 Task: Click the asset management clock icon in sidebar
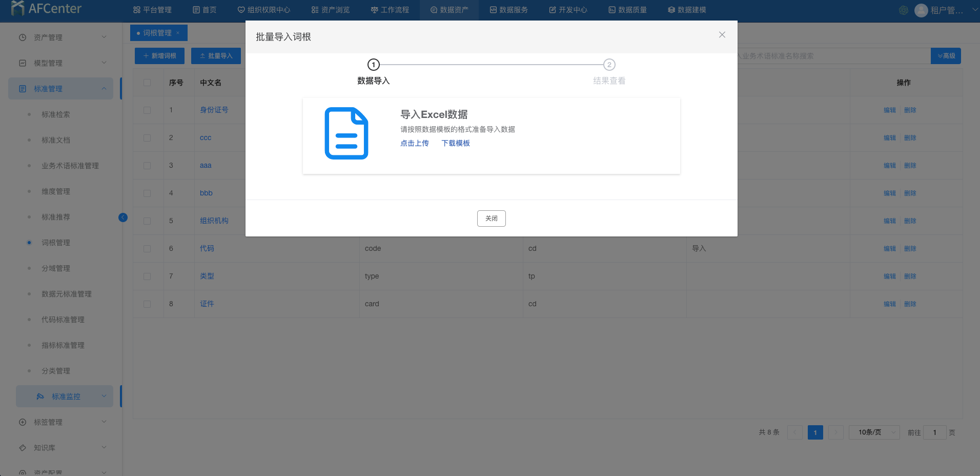click(x=23, y=37)
